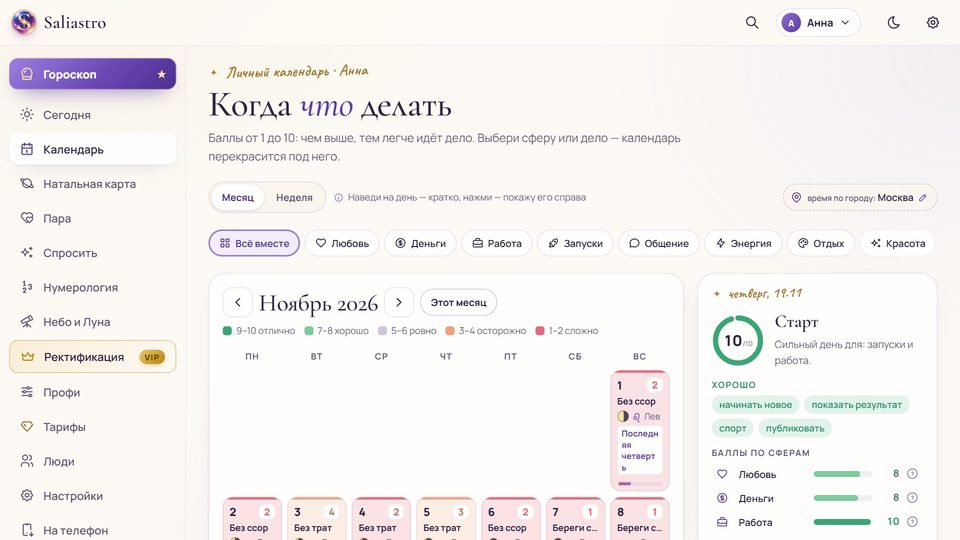Select day 1 Без ссор calendar cell
The height and width of the screenshot is (540, 960).
(640, 430)
